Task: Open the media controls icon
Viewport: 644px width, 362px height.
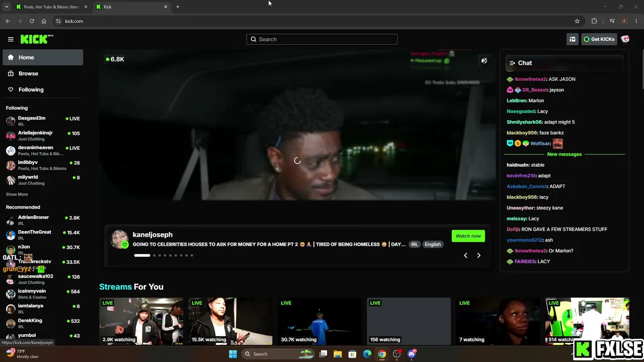Action: [612, 21]
